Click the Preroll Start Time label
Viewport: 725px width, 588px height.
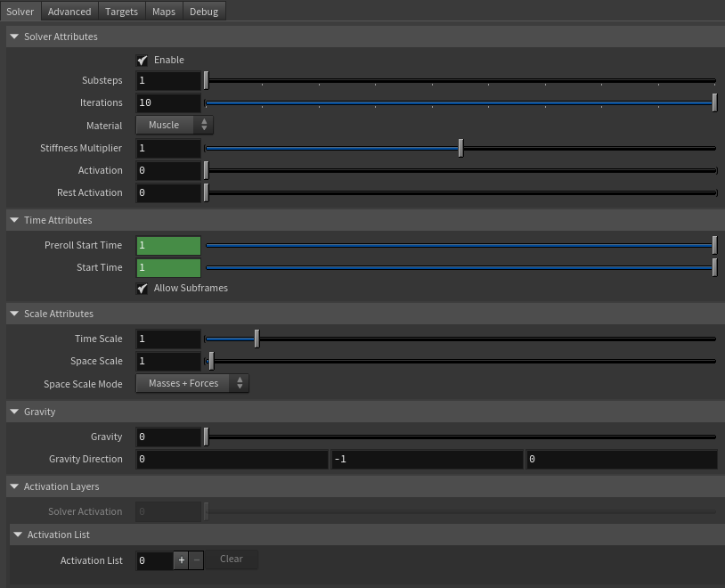coord(83,245)
